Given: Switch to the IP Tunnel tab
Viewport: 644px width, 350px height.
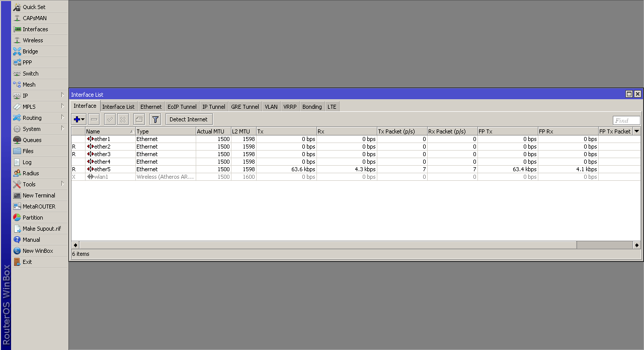Looking at the screenshot, I should point(214,107).
